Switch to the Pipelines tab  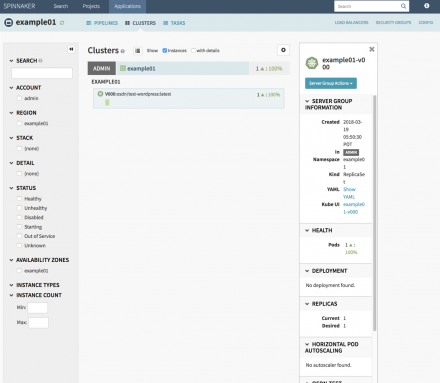coord(102,23)
